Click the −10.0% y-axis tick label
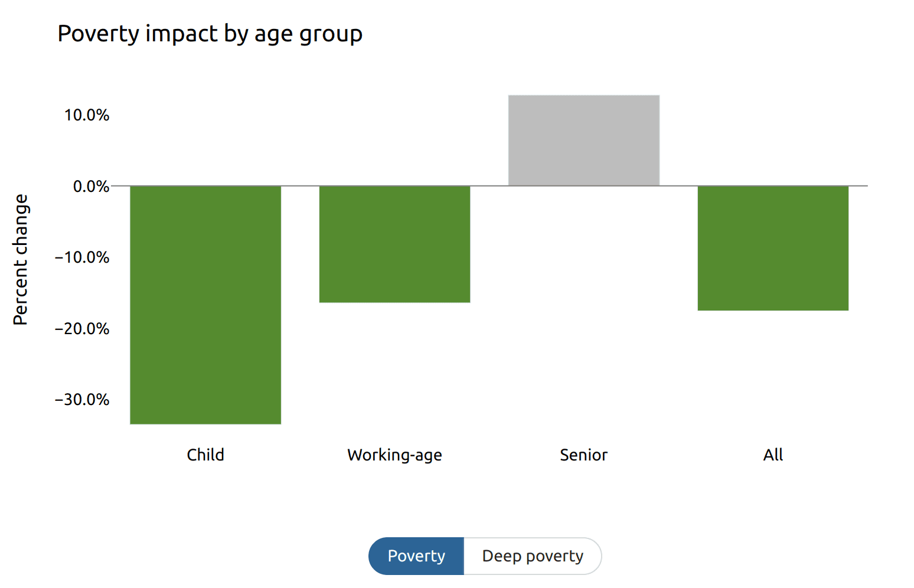914x588 pixels. (x=82, y=257)
